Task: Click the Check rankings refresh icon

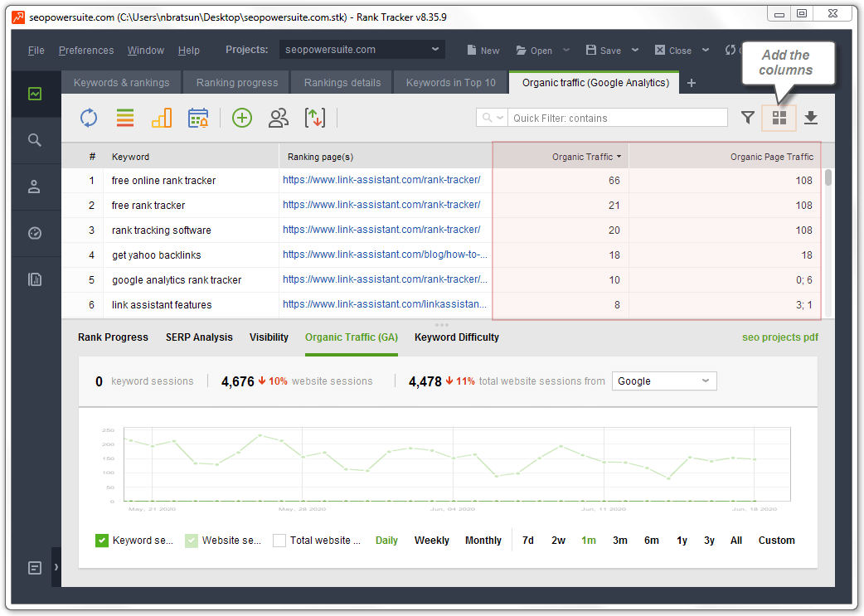Action: [89, 118]
